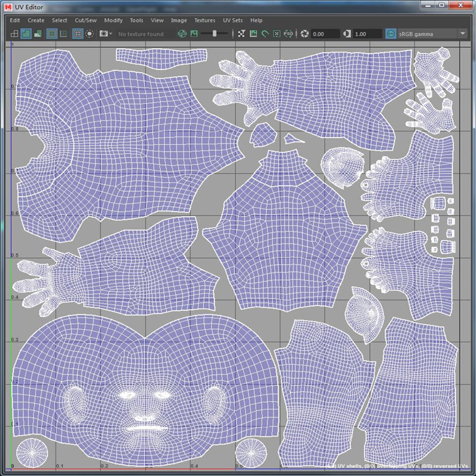
Task: Toggle texture borders display
Action: 52,33
